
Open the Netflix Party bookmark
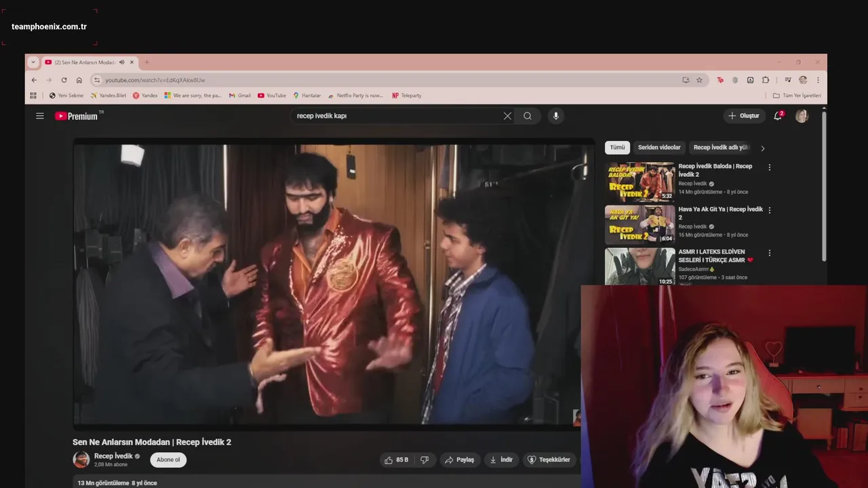tap(355, 96)
